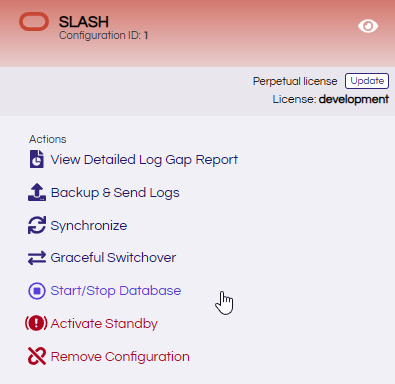Click the Remove Configuration broken link icon
The height and width of the screenshot is (384, 395).
[37, 356]
